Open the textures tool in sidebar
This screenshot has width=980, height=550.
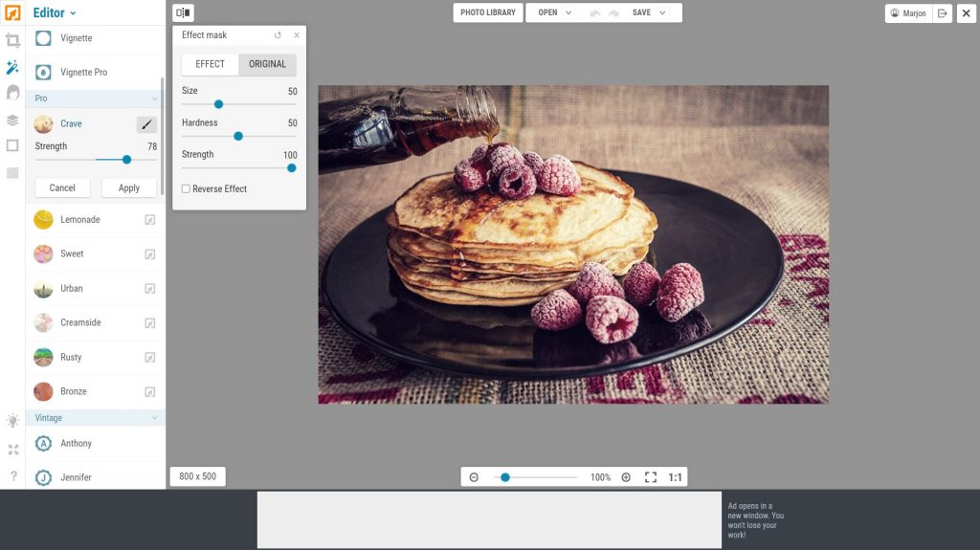[x=12, y=173]
